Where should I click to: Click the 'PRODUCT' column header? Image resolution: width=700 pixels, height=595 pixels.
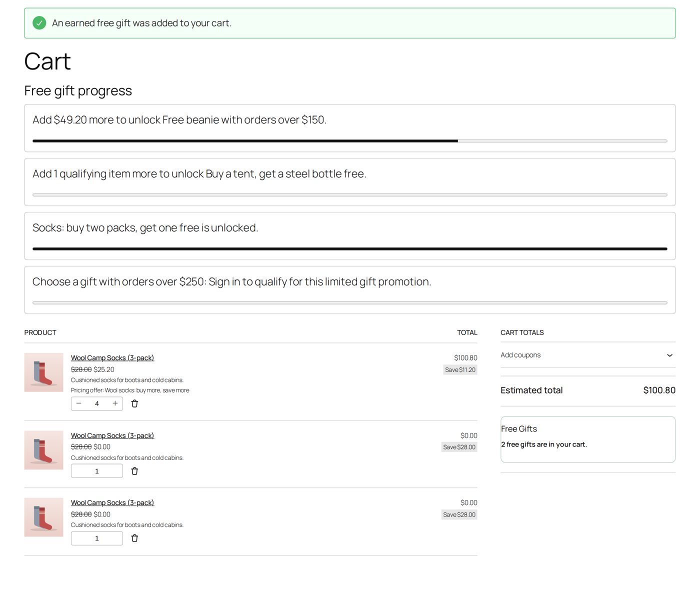40,332
